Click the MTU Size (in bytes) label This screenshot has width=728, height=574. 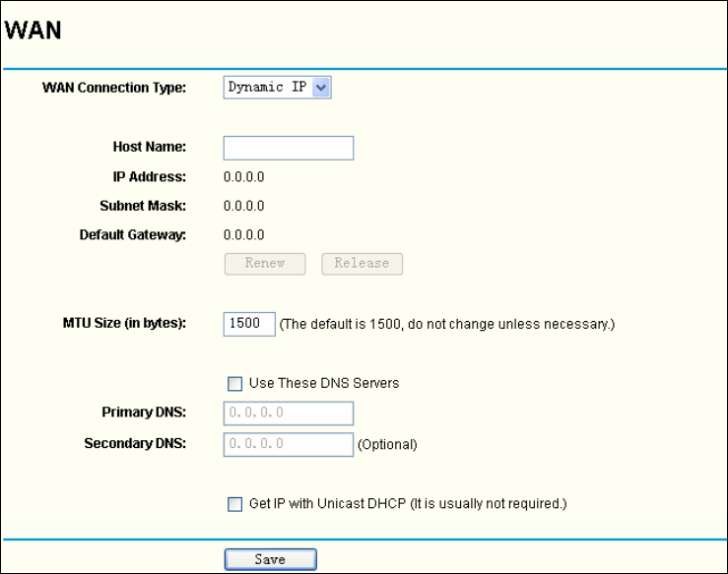coord(124,323)
